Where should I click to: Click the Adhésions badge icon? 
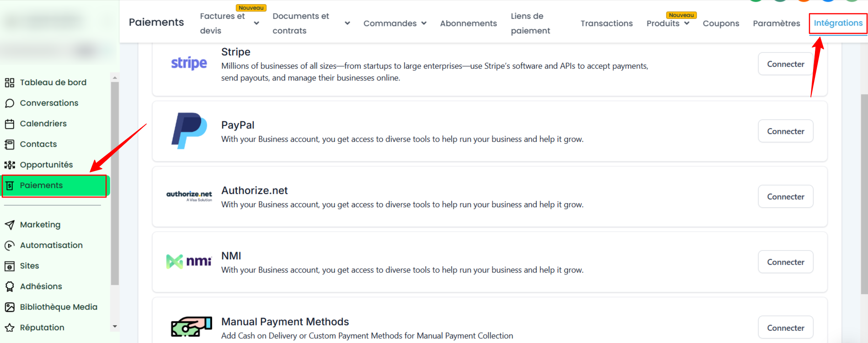click(x=10, y=287)
